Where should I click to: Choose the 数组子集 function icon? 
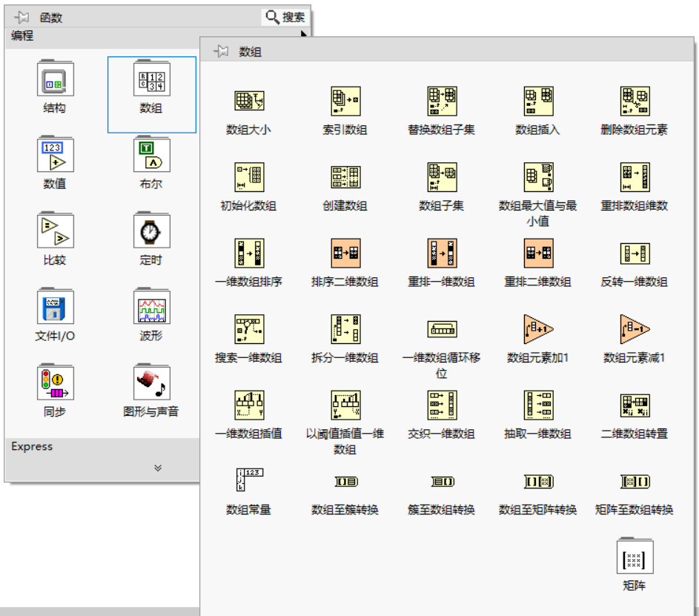442,177
